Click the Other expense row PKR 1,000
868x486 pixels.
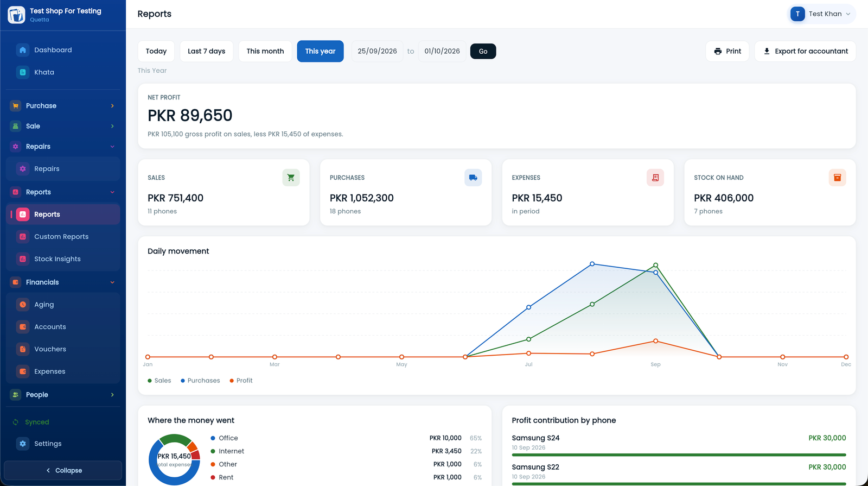tap(346, 464)
